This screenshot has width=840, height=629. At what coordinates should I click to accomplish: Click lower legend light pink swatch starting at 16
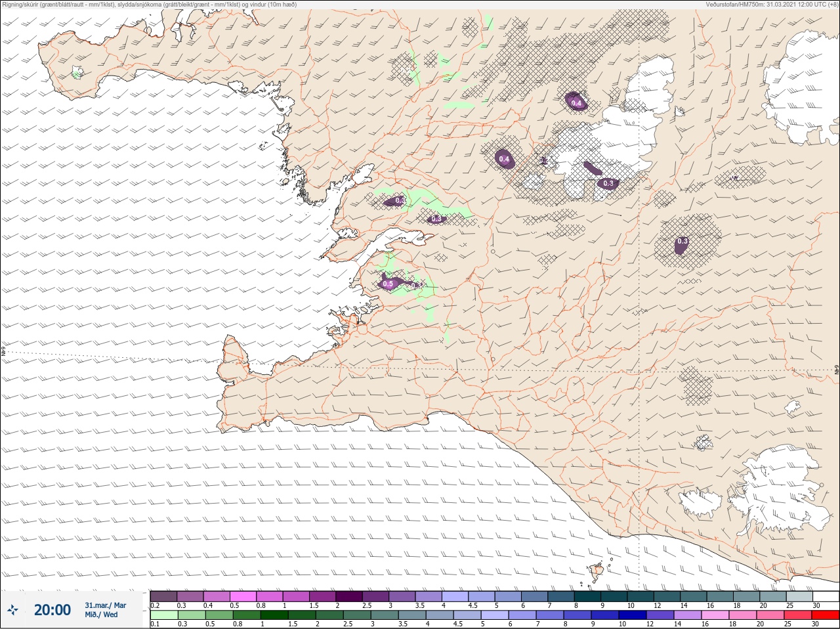[x=715, y=615]
